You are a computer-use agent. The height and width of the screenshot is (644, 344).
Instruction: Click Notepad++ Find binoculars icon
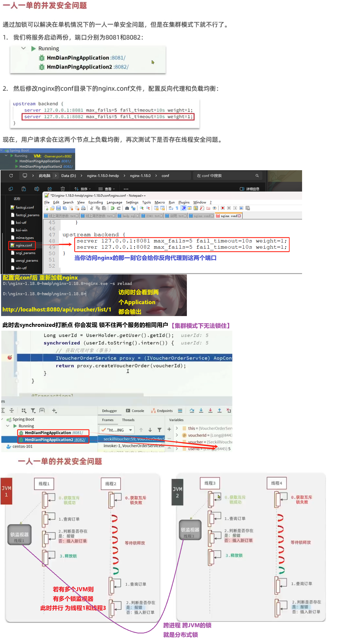point(127,208)
